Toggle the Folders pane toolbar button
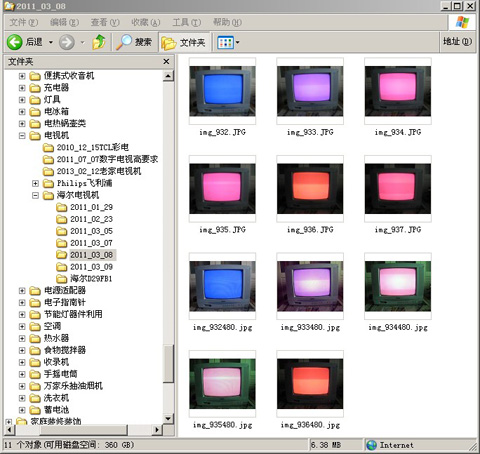Viewport: 480px width, 454px height. coord(184,42)
